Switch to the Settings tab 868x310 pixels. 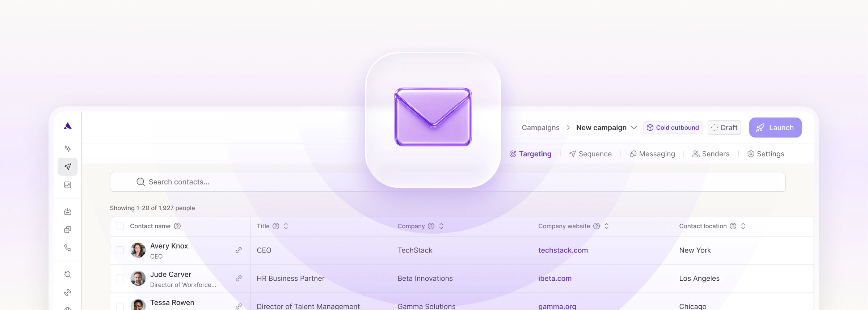766,154
